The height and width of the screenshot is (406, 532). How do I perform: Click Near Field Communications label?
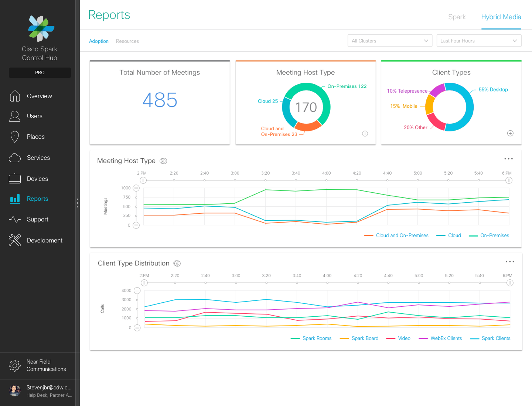[x=46, y=365]
